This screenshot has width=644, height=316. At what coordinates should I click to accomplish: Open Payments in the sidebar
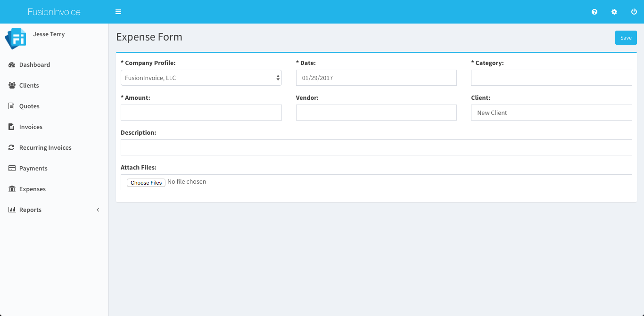point(33,169)
